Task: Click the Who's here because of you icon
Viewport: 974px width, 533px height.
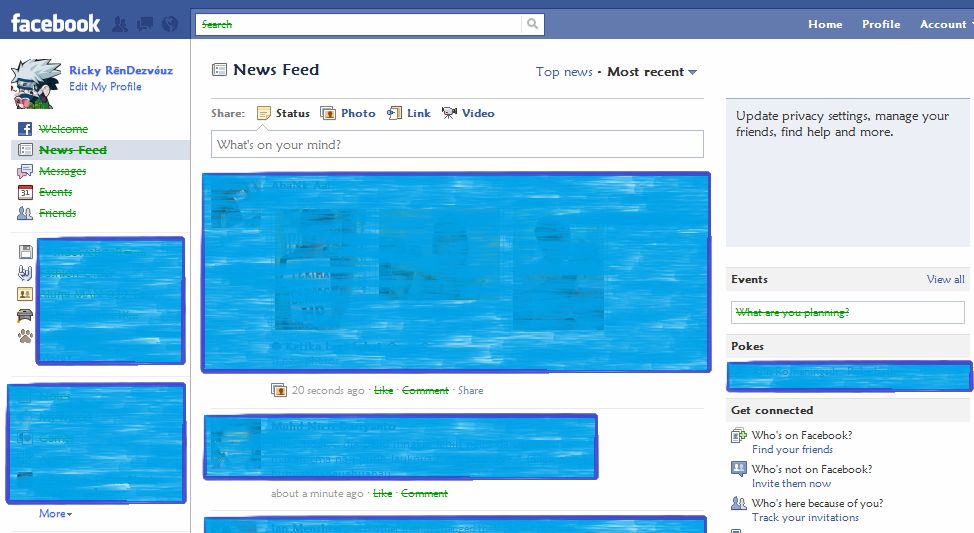Action: click(739, 503)
